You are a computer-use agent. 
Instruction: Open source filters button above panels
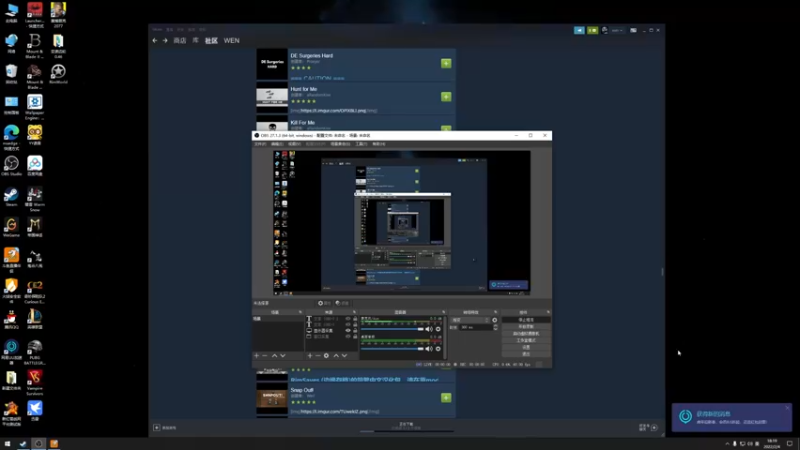point(342,303)
